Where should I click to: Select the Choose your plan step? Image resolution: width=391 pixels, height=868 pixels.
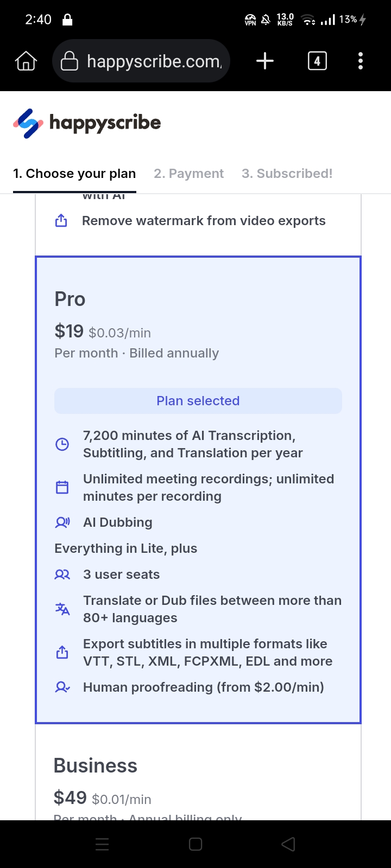point(74,174)
